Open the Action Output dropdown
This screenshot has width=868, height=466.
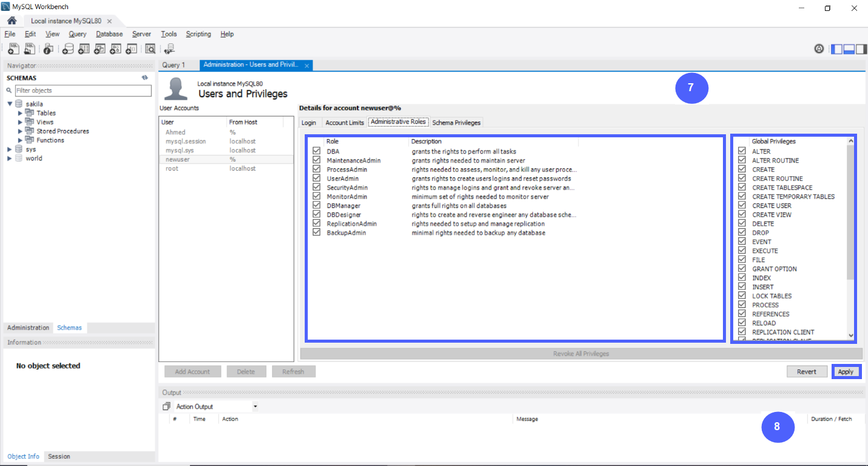pos(255,406)
